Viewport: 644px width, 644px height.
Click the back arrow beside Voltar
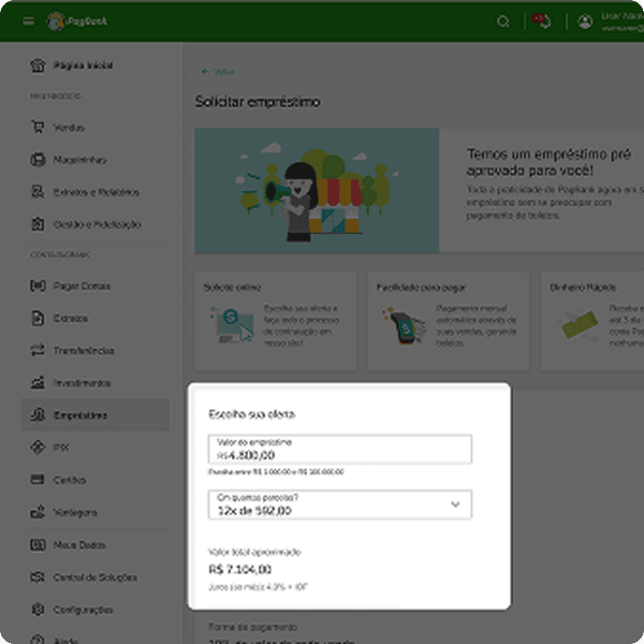[x=205, y=71]
